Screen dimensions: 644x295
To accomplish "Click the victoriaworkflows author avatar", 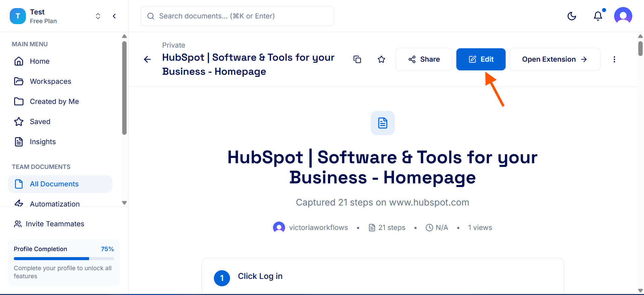I will 279,228.
